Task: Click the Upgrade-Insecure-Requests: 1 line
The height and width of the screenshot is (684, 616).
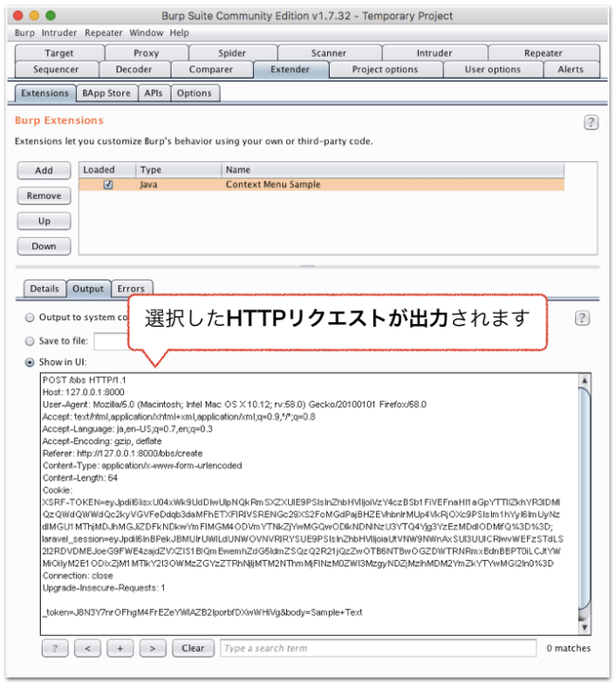Action: tap(104, 588)
